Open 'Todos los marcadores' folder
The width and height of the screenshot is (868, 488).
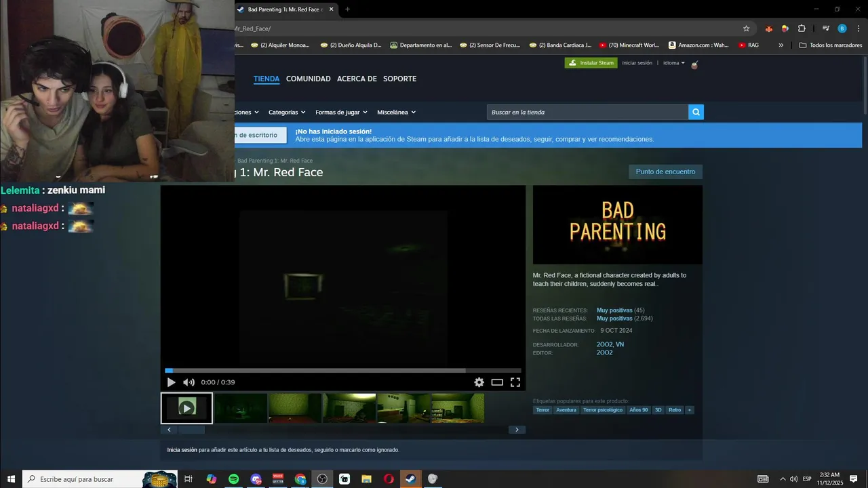[x=831, y=45]
